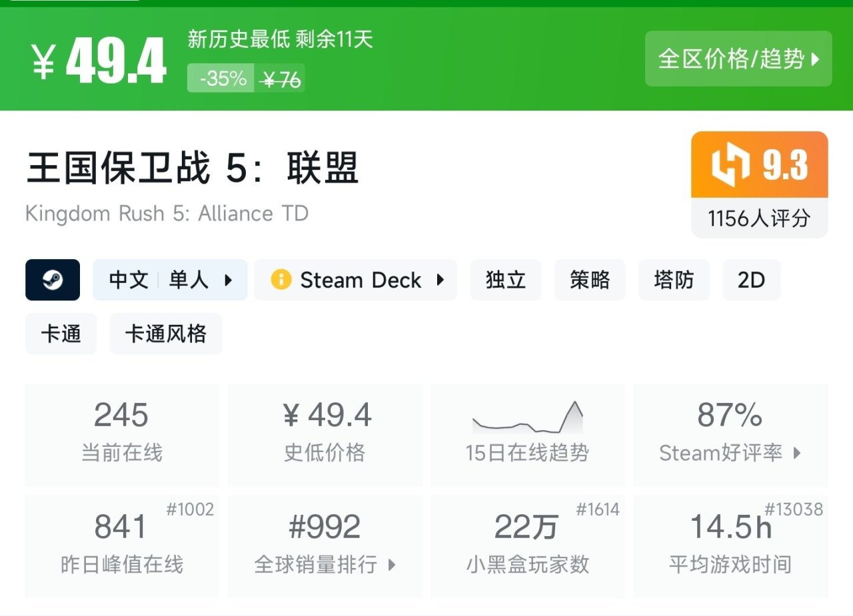Click the 平均游戏时间 14.5h stat card
The height and width of the screenshot is (616, 853).
(x=730, y=546)
